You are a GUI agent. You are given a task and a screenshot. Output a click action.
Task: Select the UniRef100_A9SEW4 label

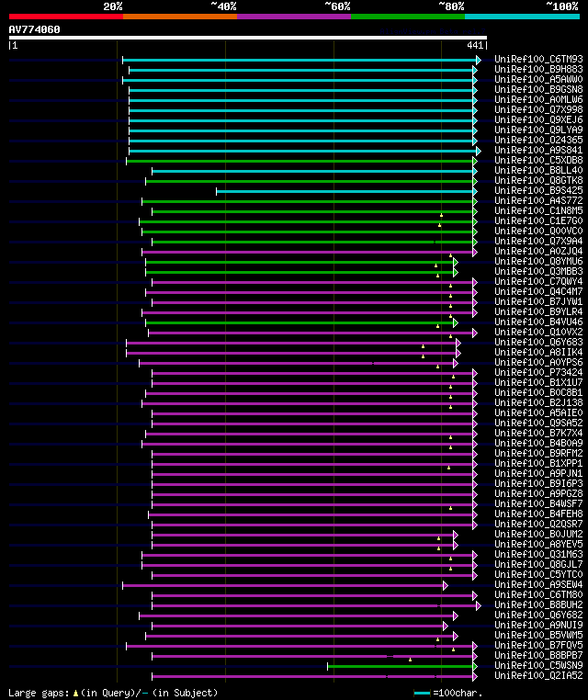pos(538,585)
